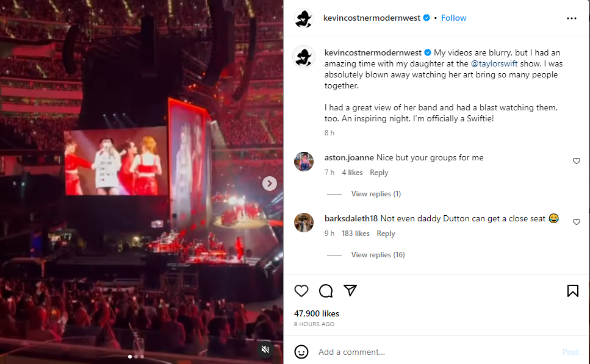This screenshot has width=590, height=364.
Task: Like barksdaleth18's comment
Action: (x=577, y=222)
